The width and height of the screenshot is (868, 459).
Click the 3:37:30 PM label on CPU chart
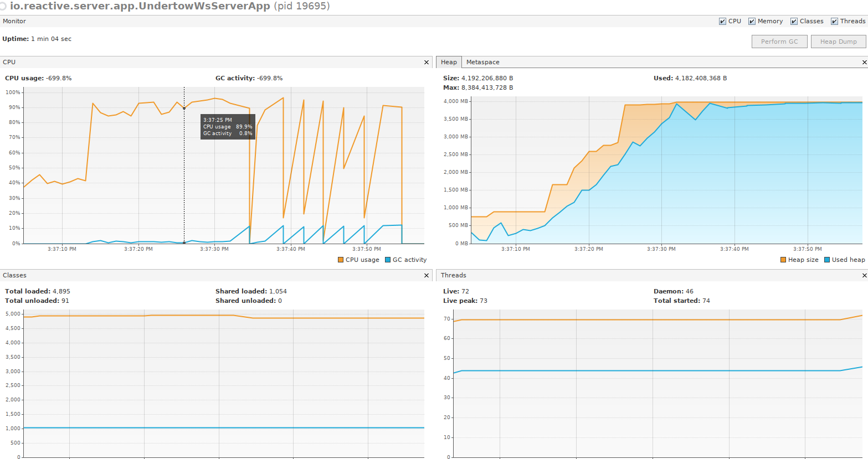tap(214, 249)
